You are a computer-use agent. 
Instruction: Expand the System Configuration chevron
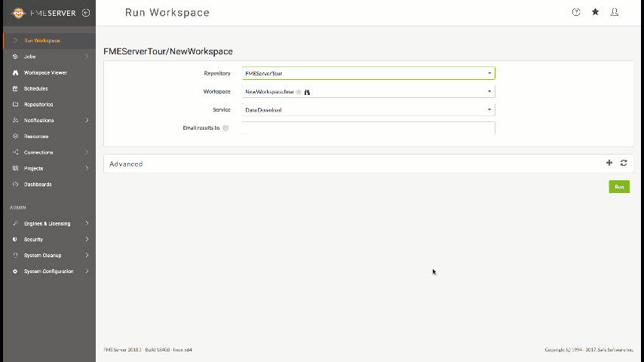click(87, 271)
